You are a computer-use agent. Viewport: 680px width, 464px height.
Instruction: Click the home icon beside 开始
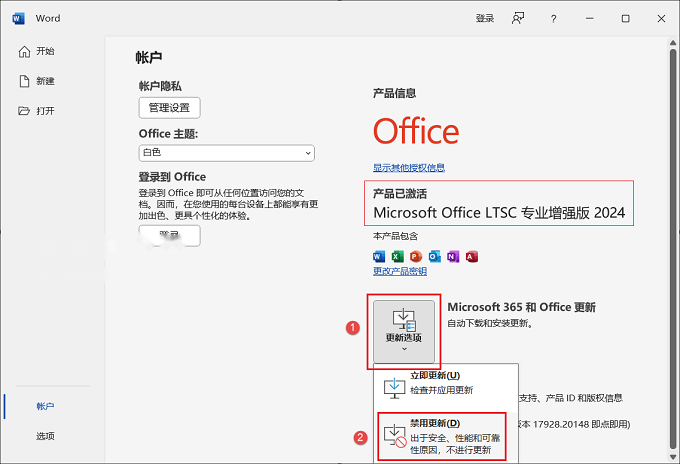24,51
